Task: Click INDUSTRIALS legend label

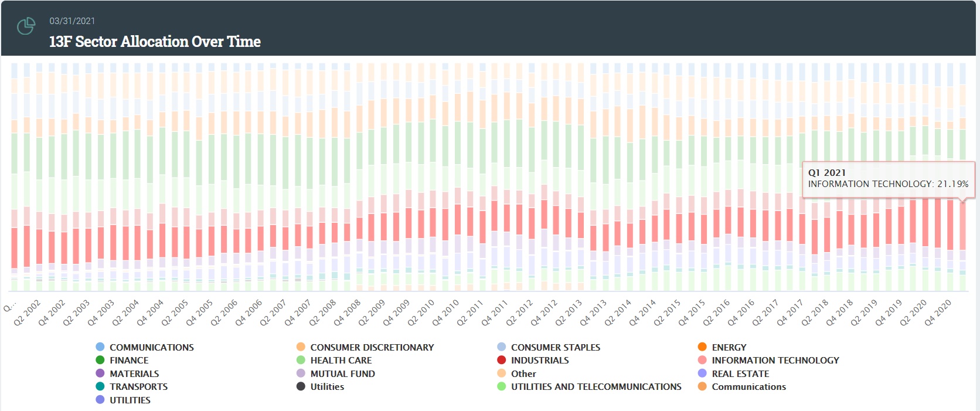Action: (x=540, y=360)
